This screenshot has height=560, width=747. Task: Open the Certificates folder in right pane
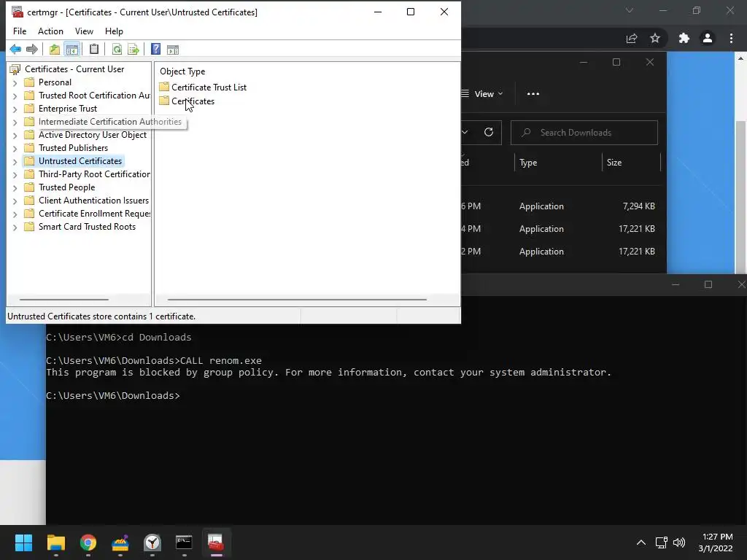[x=193, y=101]
